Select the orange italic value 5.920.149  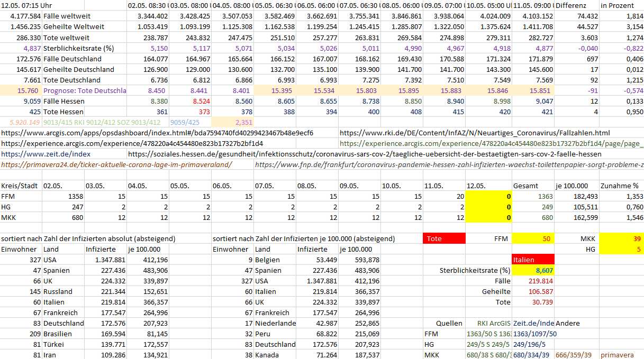click(x=25, y=122)
